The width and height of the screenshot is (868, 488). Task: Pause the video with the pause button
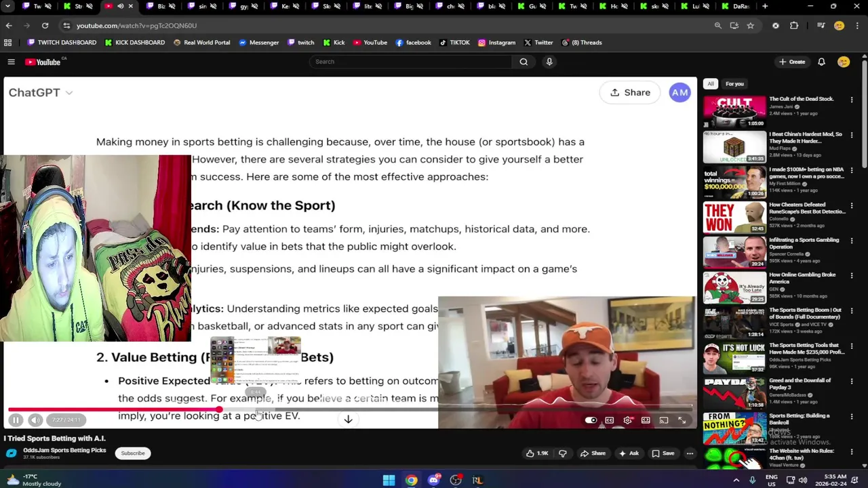point(16,420)
